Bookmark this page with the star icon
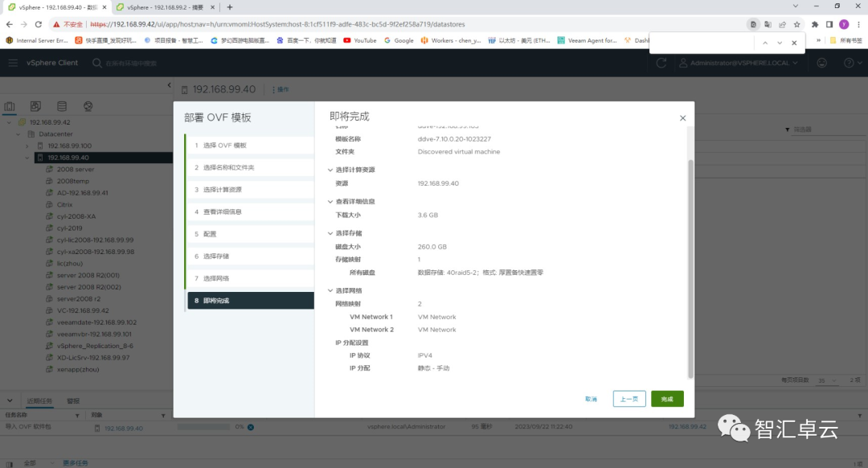This screenshot has height=468, width=868. point(796,24)
